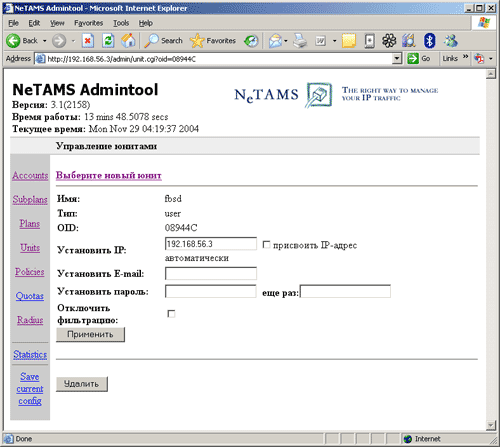
Task: Open the History toolbar icon
Action: click(x=251, y=41)
